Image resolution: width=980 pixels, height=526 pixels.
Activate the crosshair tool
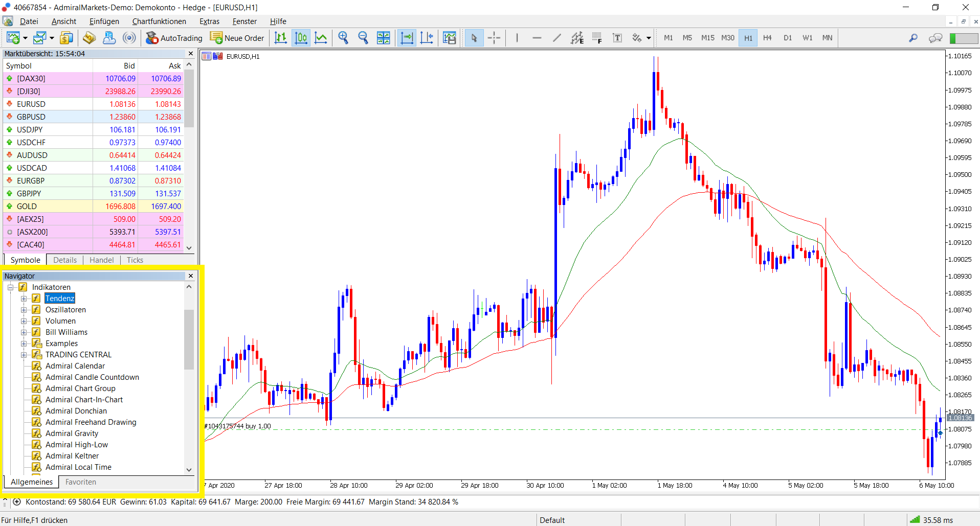(494, 38)
